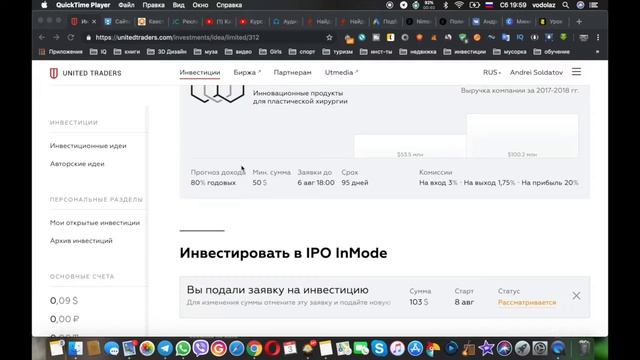
Task: Go forward in browser history
Action: 56,37
